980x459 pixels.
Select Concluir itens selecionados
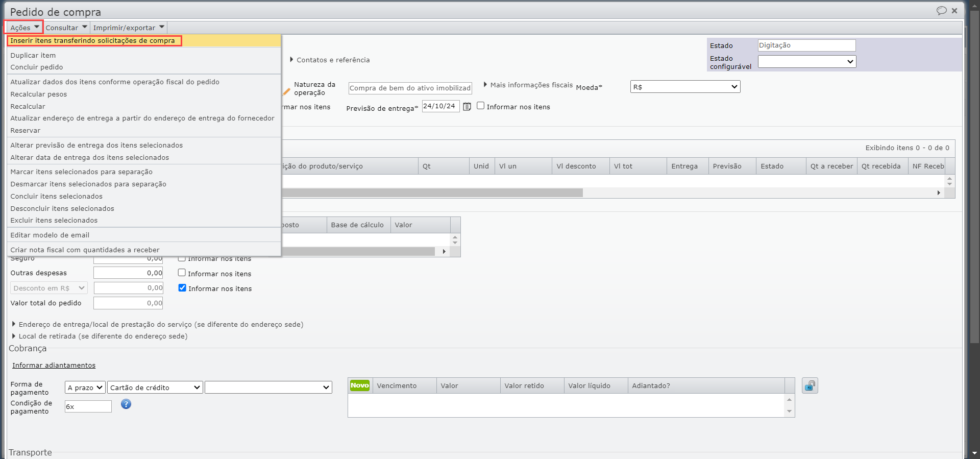(144, 197)
